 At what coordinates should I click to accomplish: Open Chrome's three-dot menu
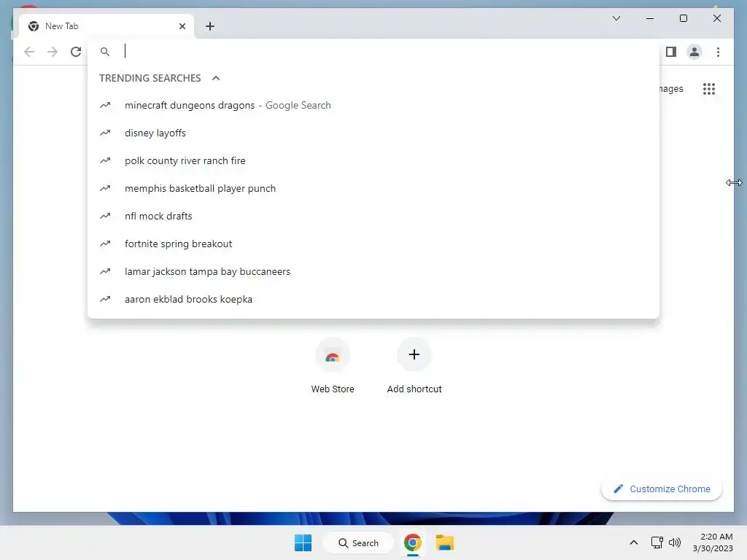[x=718, y=52]
